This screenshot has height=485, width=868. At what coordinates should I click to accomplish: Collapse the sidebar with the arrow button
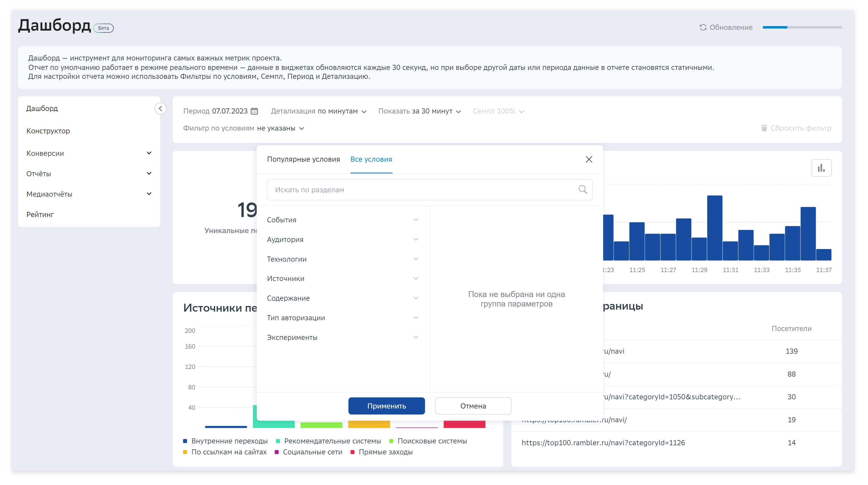160,108
